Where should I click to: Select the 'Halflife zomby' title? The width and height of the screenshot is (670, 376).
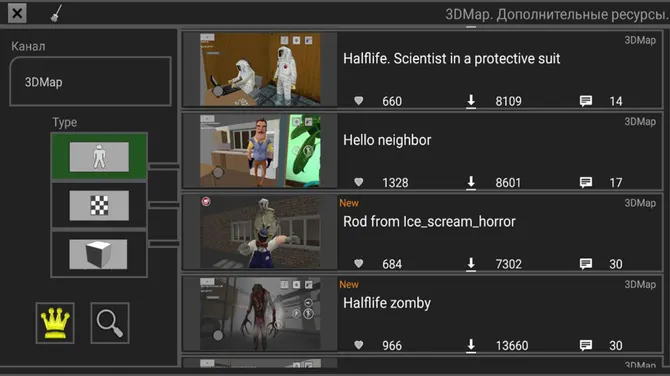387,303
